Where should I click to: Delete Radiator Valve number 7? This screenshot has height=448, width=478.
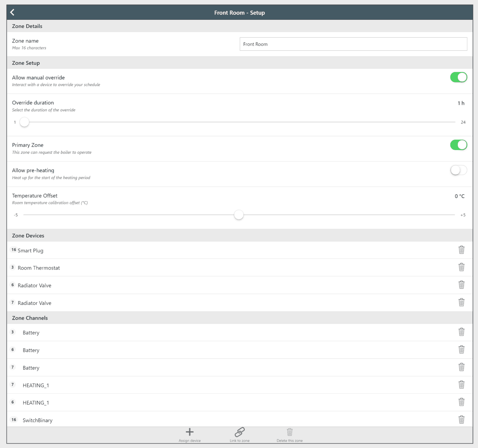pos(461,302)
